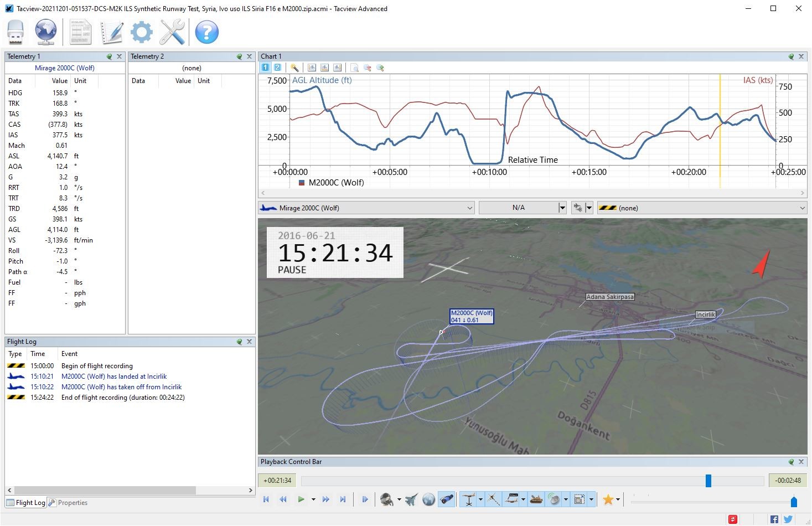
Task: Click the playback timeline position slider
Action: pyautogui.click(x=708, y=481)
